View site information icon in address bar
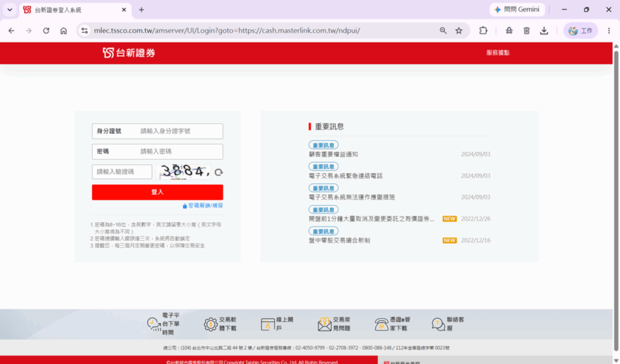Image resolution: width=620 pixels, height=364 pixels. point(84,30)
